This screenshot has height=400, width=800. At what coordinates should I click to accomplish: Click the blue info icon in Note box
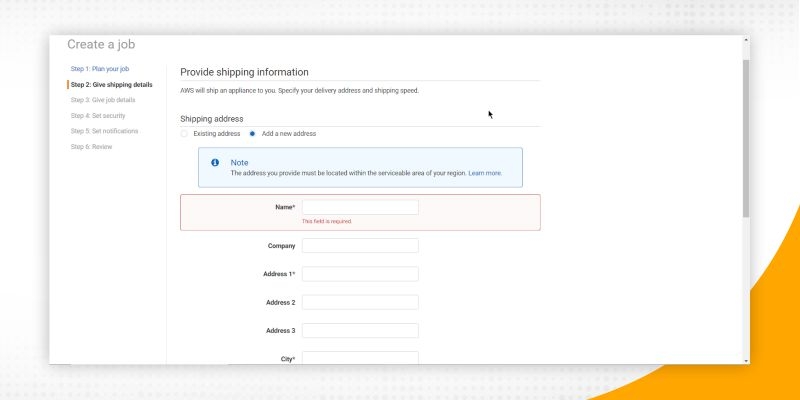coord(215,162)
